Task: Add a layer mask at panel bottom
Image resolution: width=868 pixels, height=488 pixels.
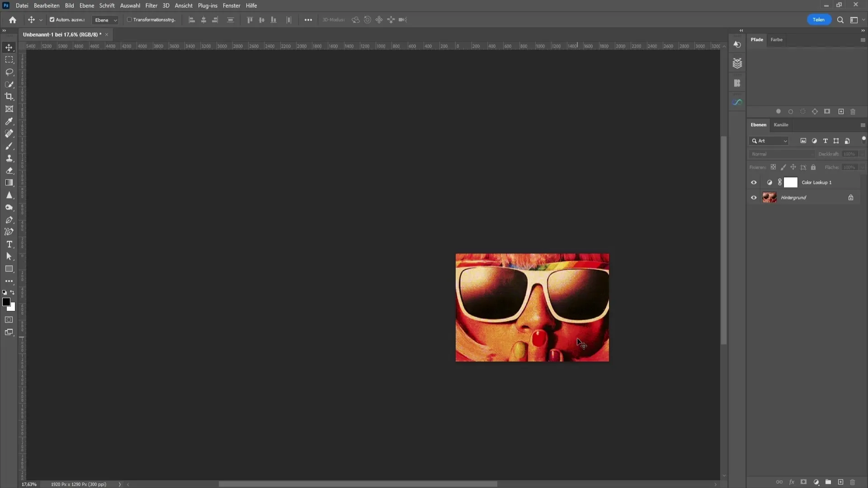Action: [x=804, y=482]
